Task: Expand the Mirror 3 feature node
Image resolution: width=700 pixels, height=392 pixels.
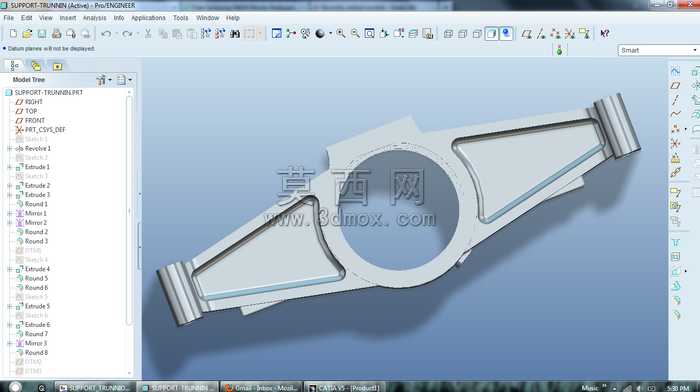Action: (x=9, y=343)
